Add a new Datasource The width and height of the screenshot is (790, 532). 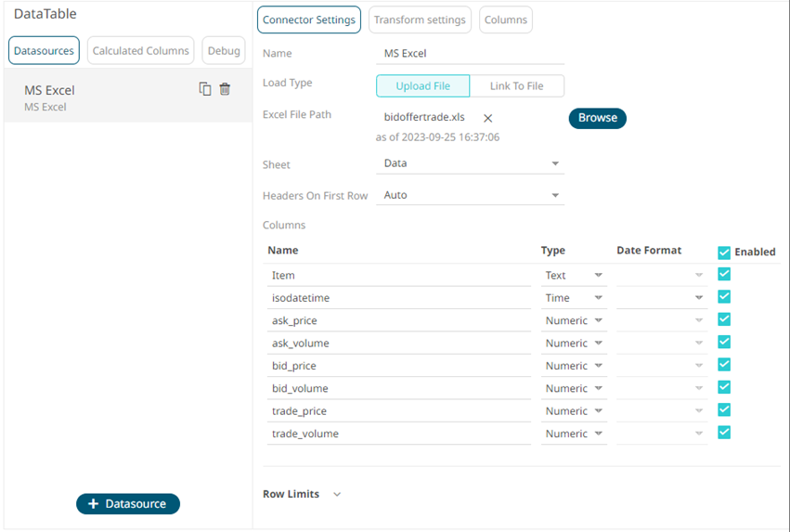[128, 503]
